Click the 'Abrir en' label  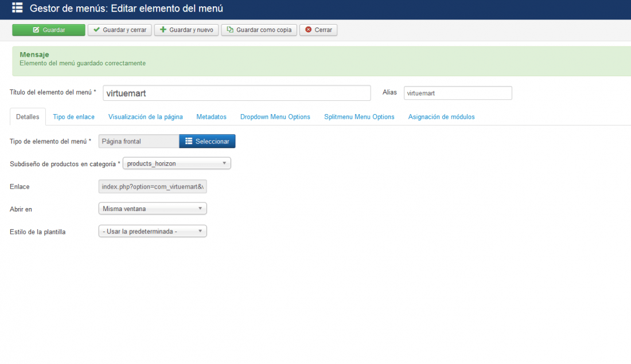[x=21, y=209]
